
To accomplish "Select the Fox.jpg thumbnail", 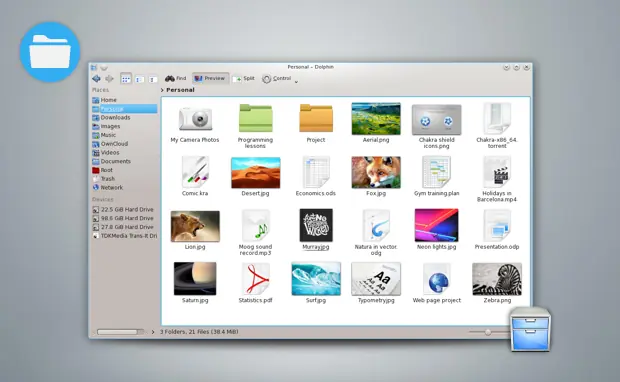I will click(x=376, y=172).
